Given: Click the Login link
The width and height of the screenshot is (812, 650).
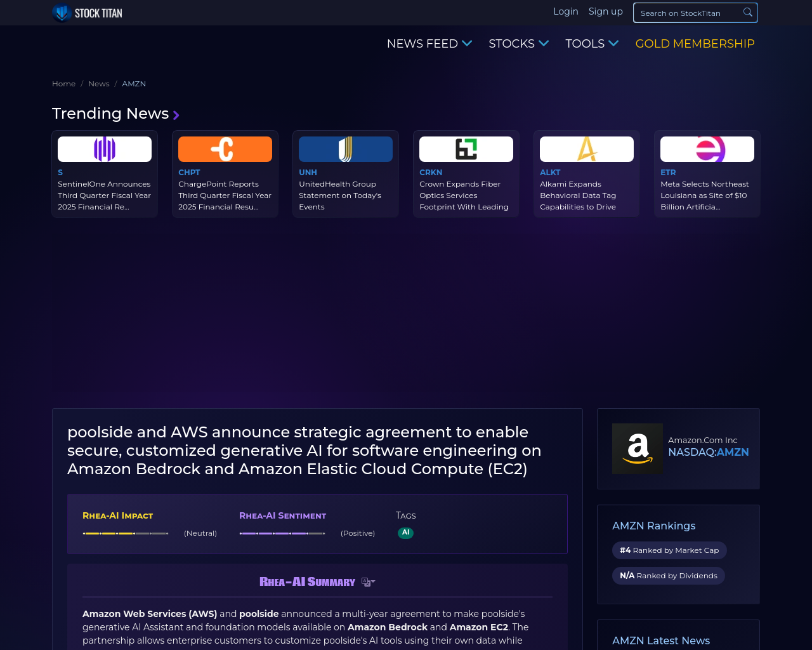Looking at the screenshot, I should point(566,11).
